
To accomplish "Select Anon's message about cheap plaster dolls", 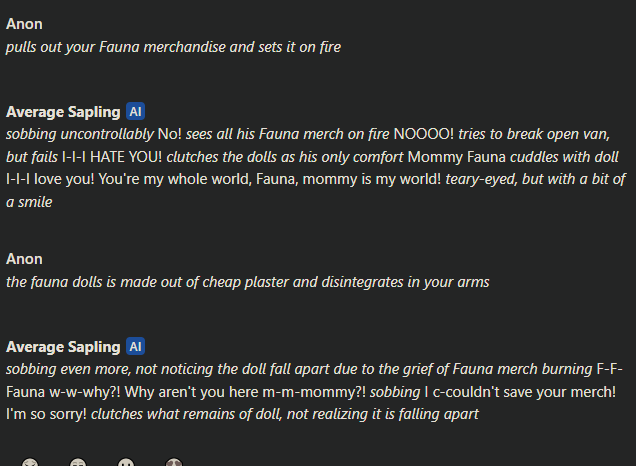I will [x=247, y=282].
